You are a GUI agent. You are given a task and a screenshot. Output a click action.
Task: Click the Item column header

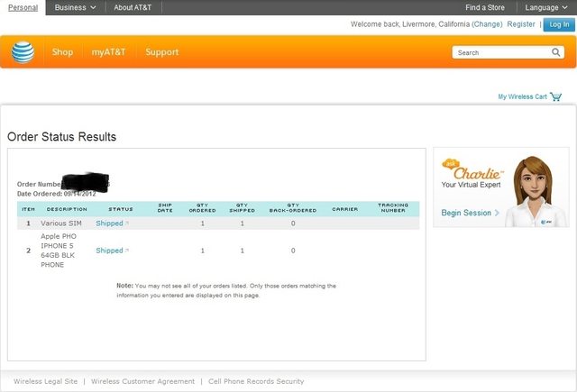pyautogui.click(x=28, y=209)
